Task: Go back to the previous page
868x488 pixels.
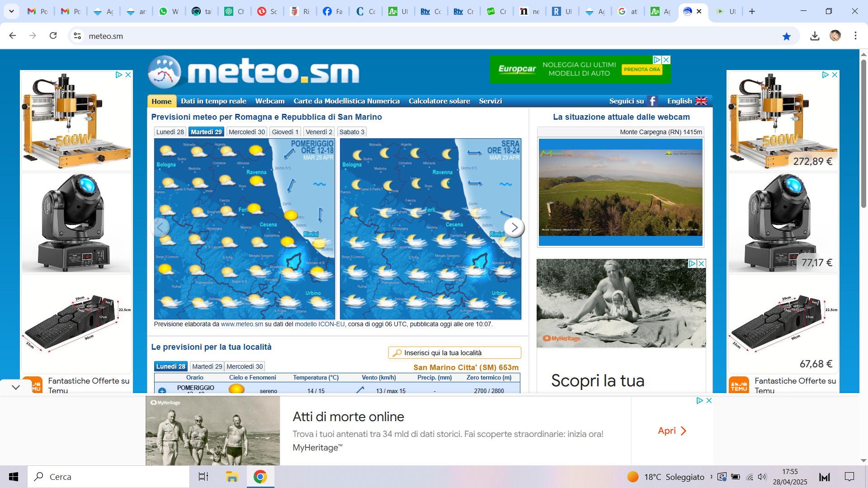Action: click(13, 36)
